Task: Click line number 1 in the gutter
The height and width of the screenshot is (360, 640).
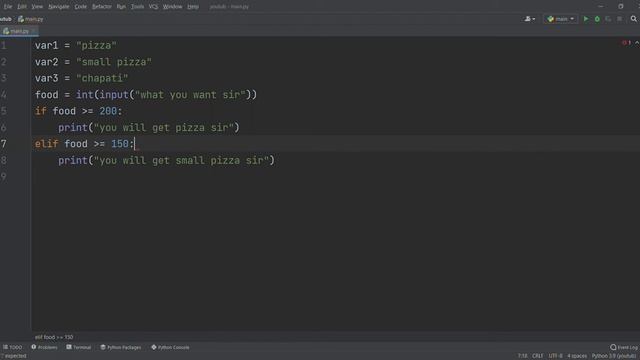Action: 4,46
